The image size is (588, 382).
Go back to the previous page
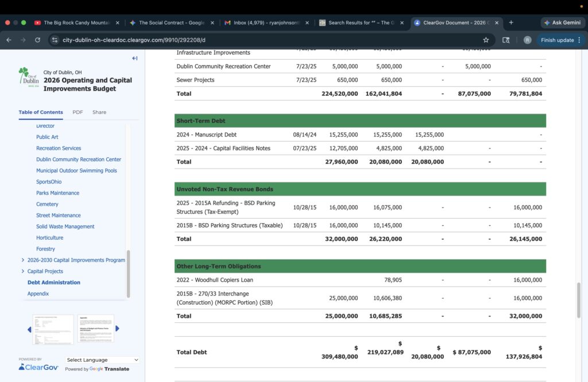(9, 40)
